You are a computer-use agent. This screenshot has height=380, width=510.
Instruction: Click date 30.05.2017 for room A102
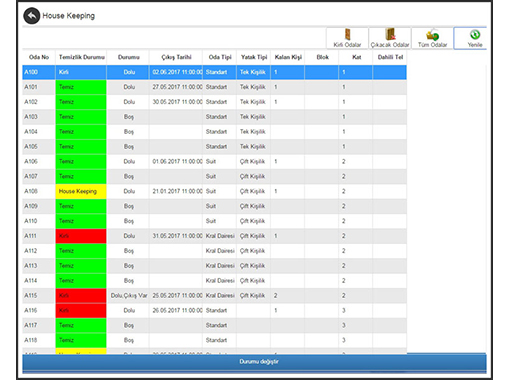(177, 102)
